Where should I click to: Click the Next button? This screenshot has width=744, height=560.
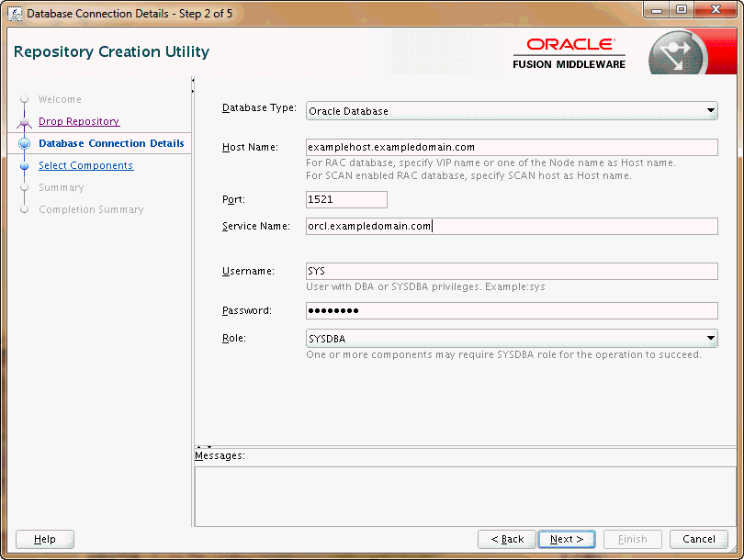pyautogui.click(x=567, y=539)
